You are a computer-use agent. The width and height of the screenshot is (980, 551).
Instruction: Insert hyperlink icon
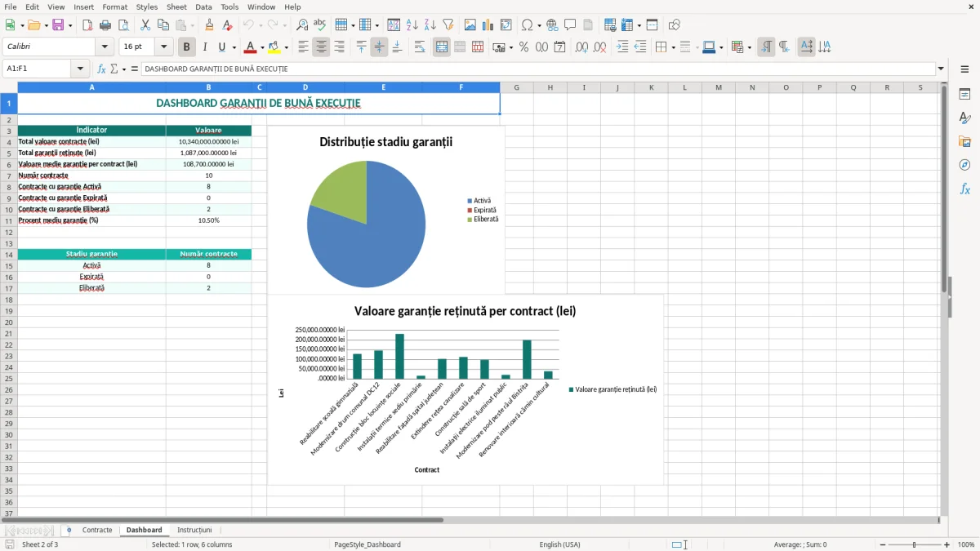click(x=552, y=25)
